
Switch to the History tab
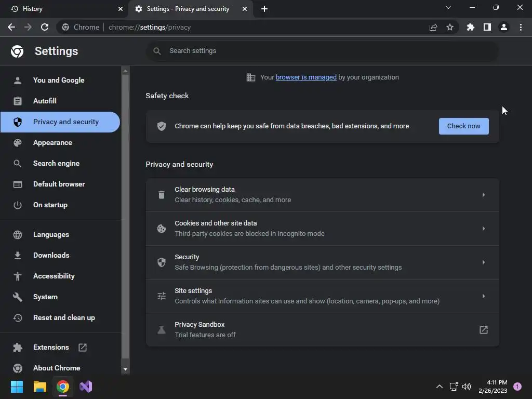(x=64, y=9)
